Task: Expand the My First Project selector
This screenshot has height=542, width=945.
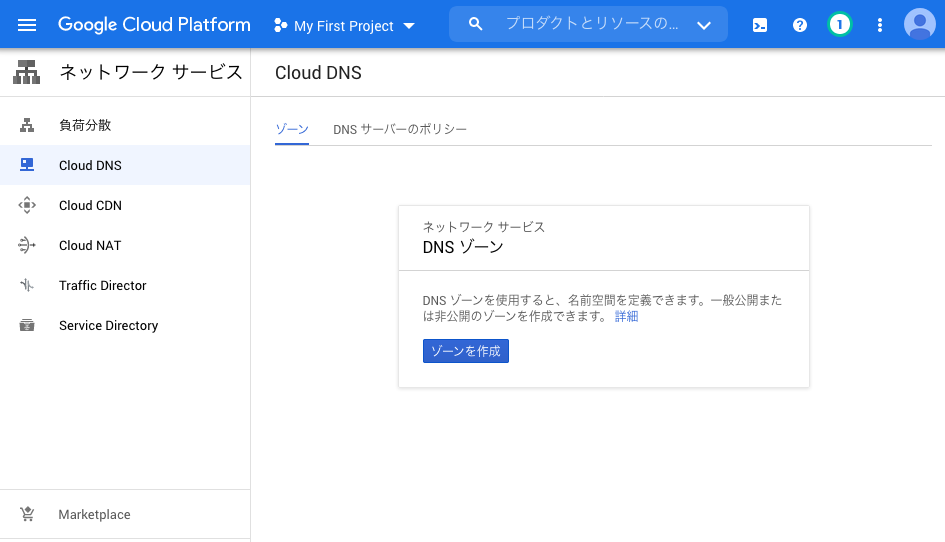Action: (x=344, y=26)
